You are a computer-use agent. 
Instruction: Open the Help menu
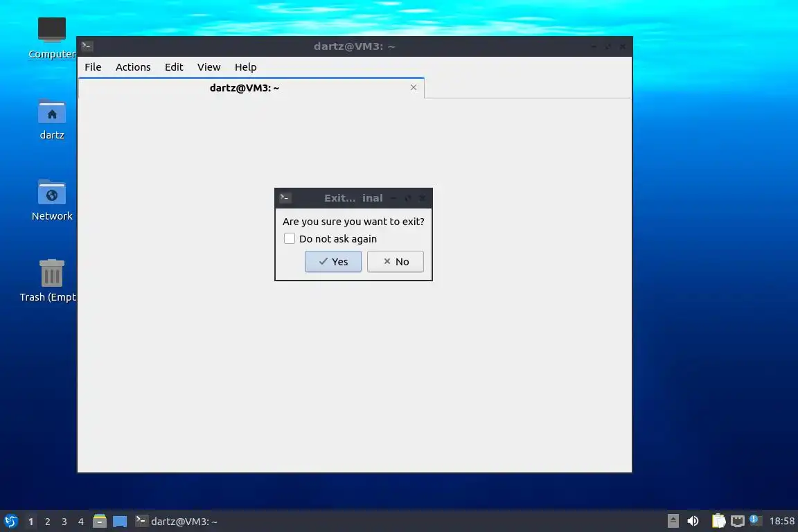pos(245,67)
